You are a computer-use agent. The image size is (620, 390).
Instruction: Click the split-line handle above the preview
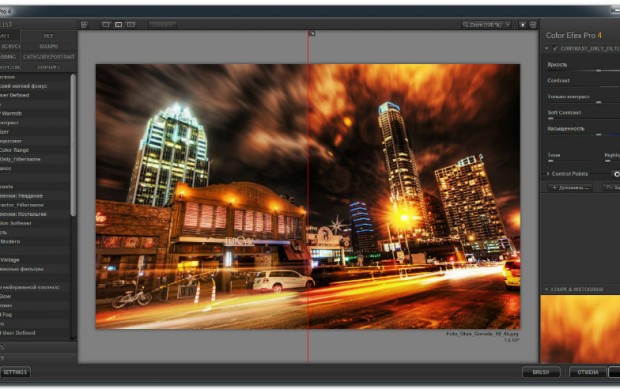pyautogui.click(x=312, y=34)
